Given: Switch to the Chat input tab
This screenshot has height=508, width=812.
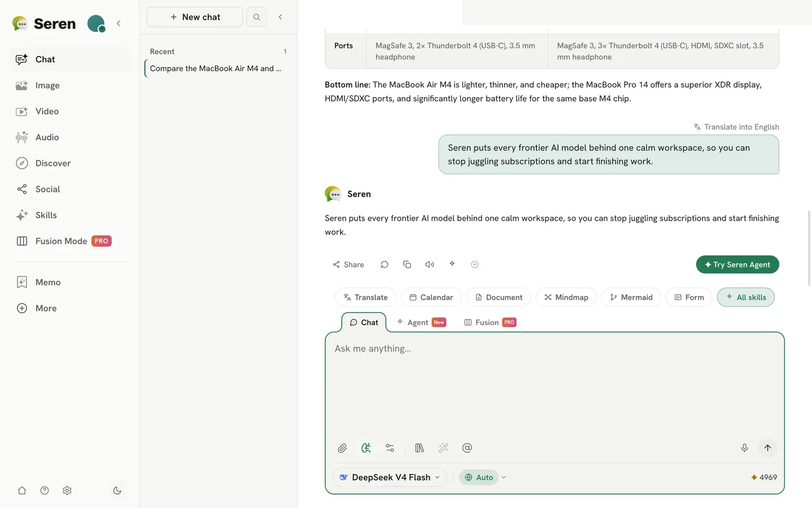Looking at the screenshot, I should [x=364, y=322].
